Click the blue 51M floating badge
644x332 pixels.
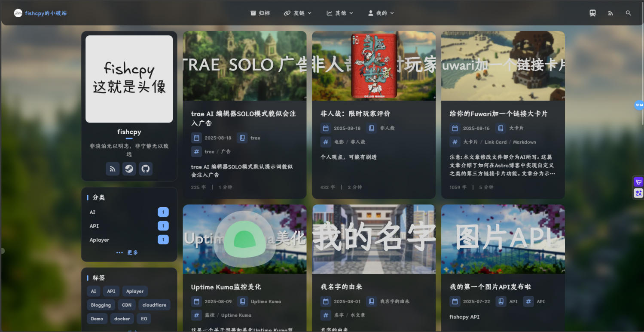639,105
